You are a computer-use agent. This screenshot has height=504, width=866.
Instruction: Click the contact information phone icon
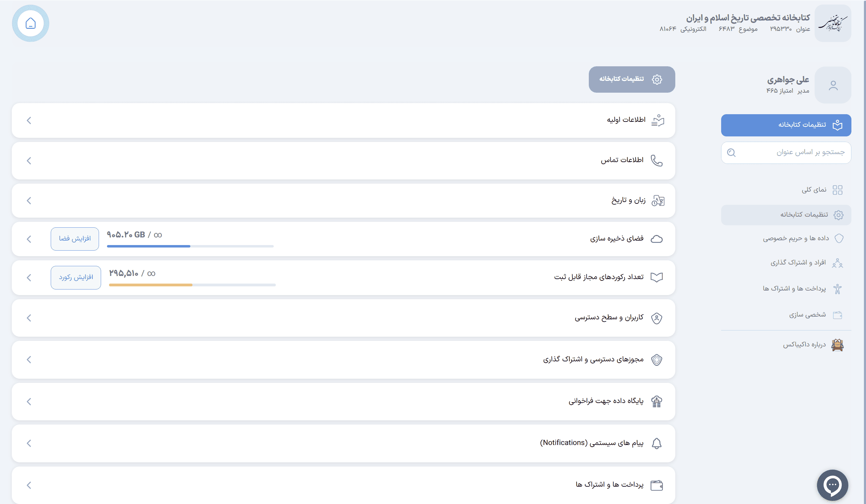coord(656,161)
